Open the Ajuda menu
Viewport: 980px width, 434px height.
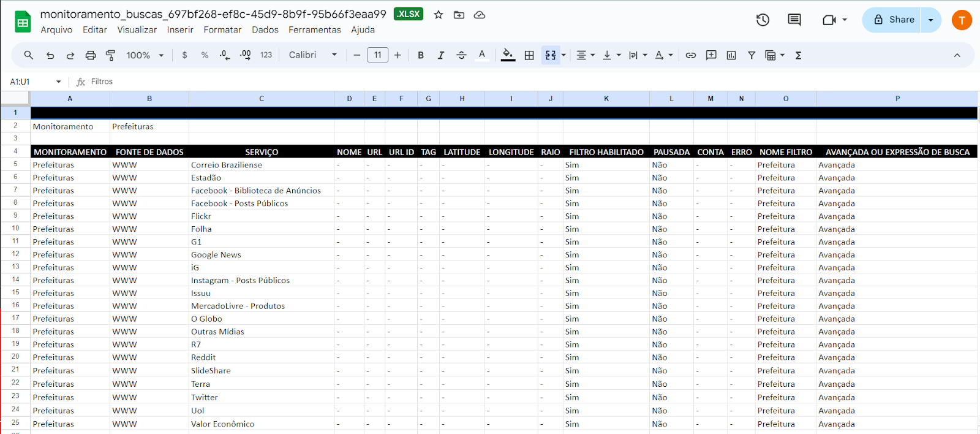[x=363, y=29]
